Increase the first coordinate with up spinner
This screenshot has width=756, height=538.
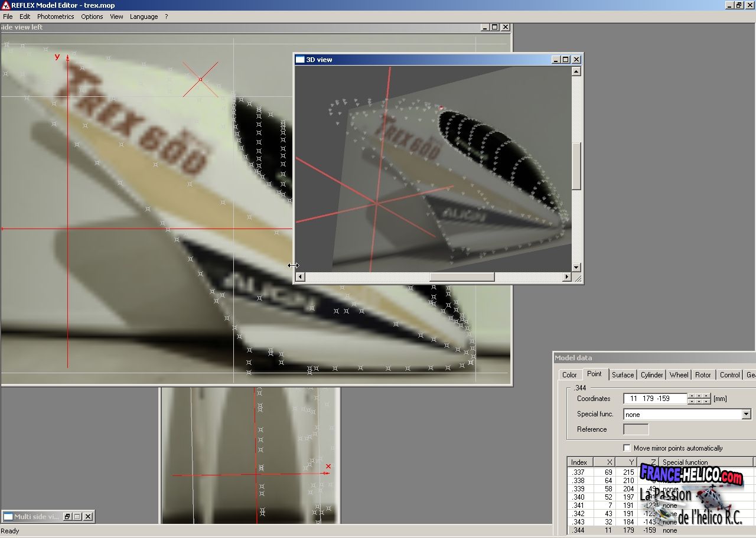pyautogui.click(x=692, y=396)
